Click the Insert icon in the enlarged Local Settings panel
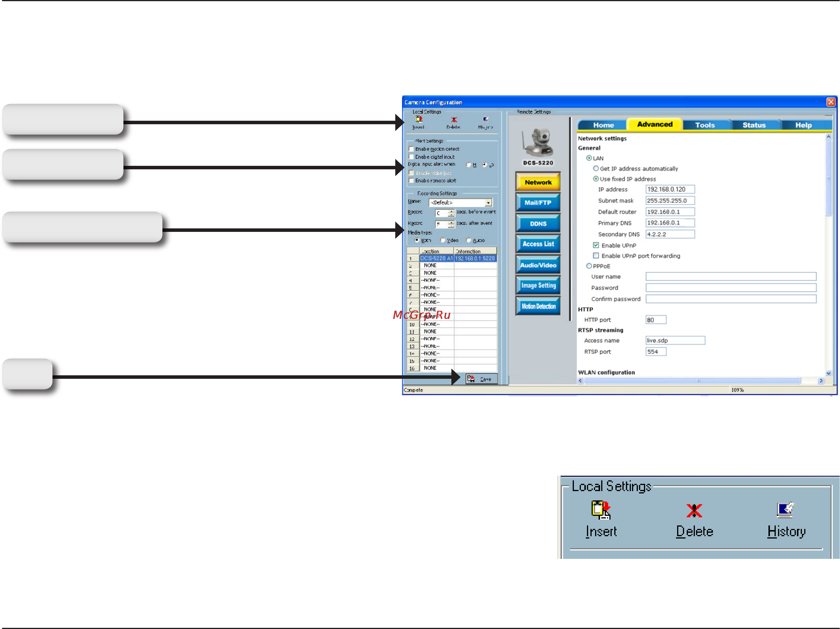The width and height of the screenshot is (840, 629). click(x=601, y=510)
